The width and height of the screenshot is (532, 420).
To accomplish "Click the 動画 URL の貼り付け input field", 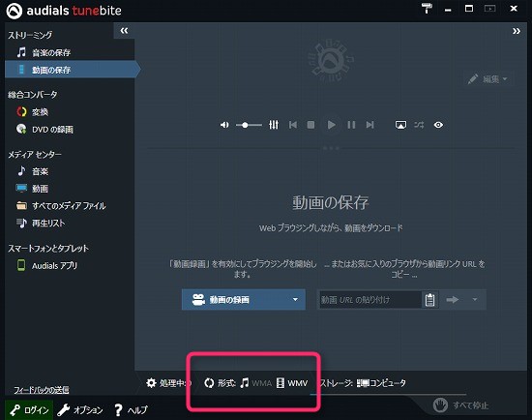I will [x=370, y=299].
